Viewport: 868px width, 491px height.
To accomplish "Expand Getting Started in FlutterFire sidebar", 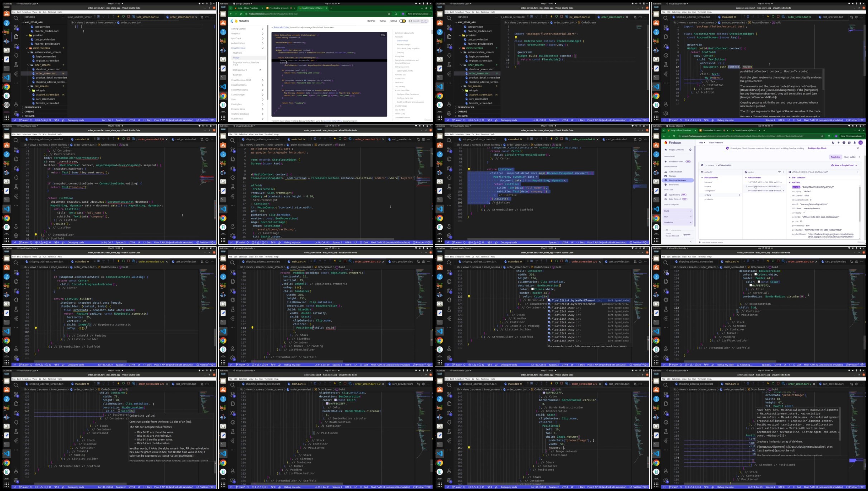I will click(262, 29).
